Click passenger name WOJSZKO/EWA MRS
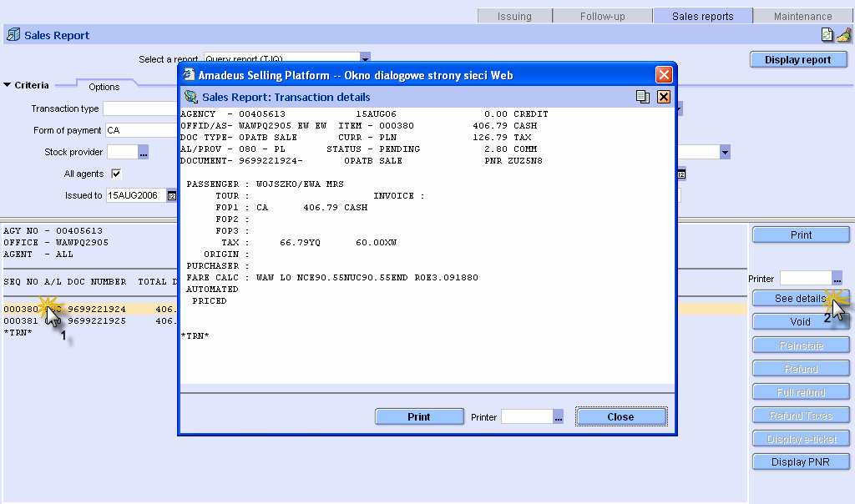This screenshot has width=855, height=504. (x=300, y=184)
